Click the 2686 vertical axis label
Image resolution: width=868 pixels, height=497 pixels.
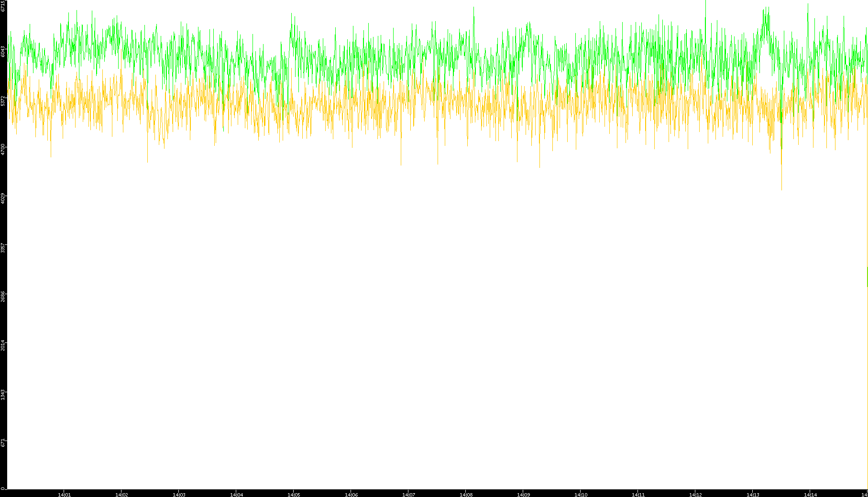point(3,297)
